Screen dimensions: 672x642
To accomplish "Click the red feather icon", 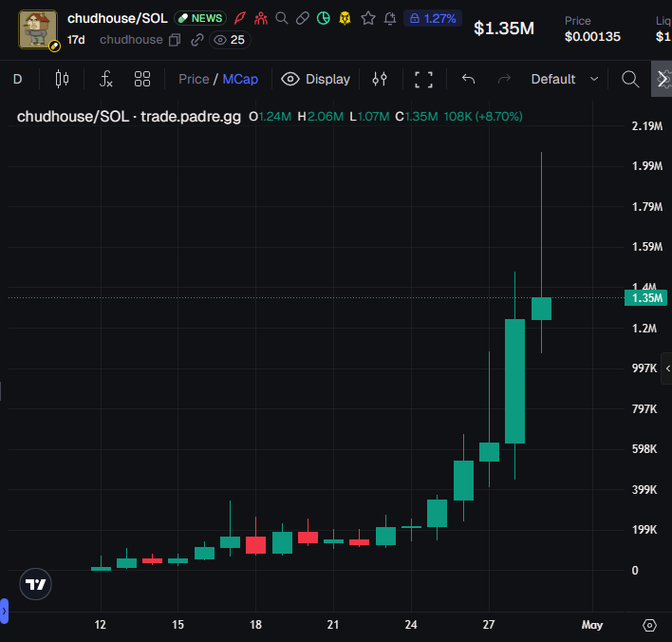I will [240, 18].
